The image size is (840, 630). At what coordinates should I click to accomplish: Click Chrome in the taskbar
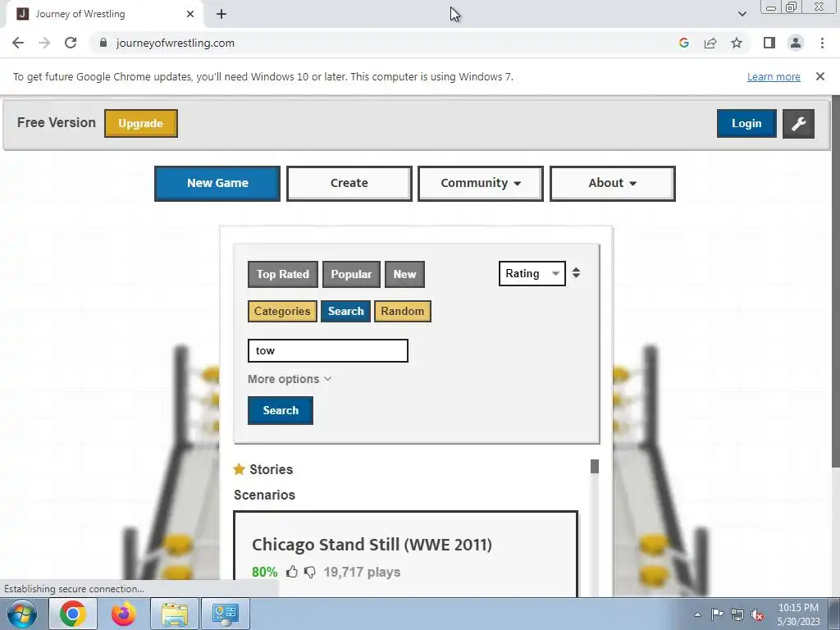click(x=73, y=614)
